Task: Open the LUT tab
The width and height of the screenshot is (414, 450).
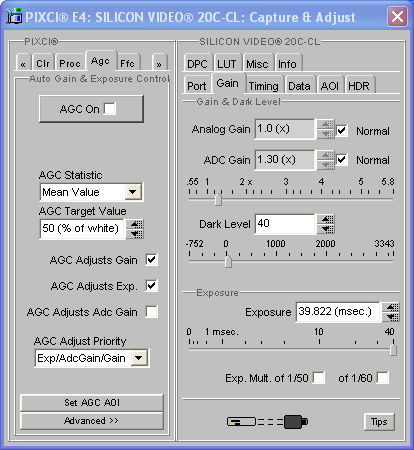Action: (227, 64)
